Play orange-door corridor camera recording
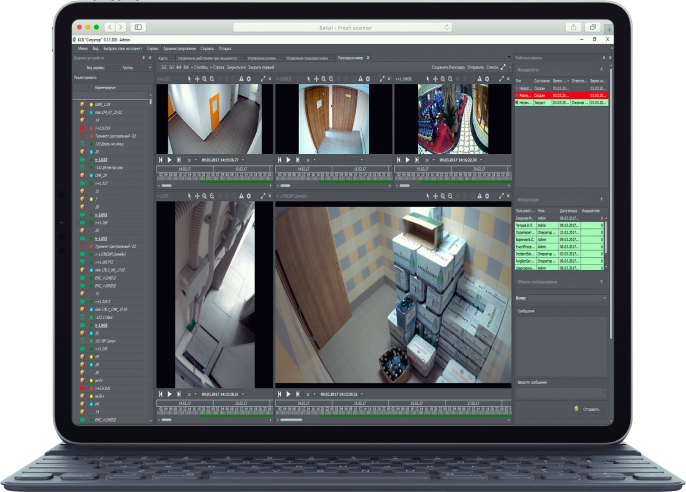 click(169, 160)
